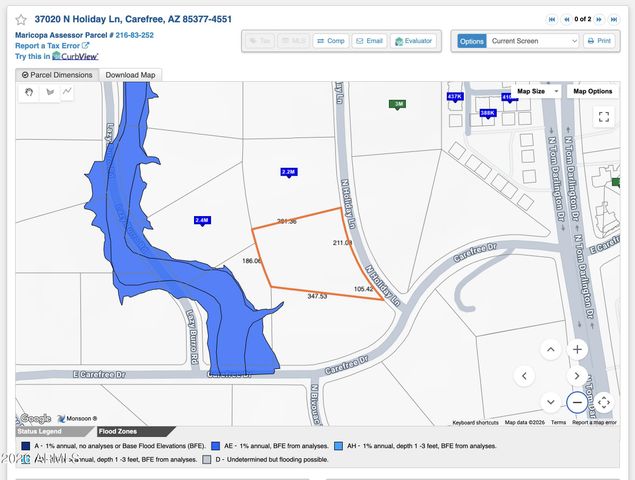Select the line measure tool

pyautogui.click(x=67, y=92)
